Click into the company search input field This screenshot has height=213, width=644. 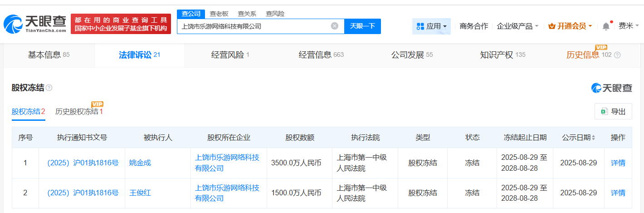point(254,26)
